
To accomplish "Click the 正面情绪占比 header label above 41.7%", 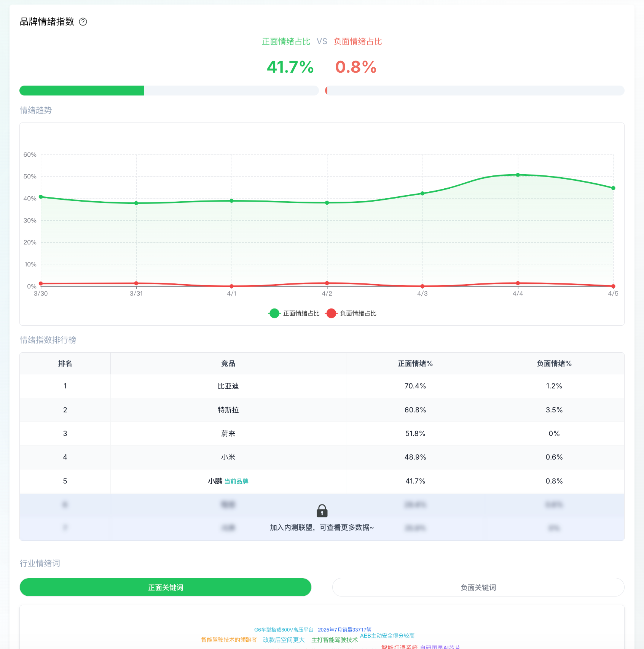I will pyautogui.click(x=286, y=41).
